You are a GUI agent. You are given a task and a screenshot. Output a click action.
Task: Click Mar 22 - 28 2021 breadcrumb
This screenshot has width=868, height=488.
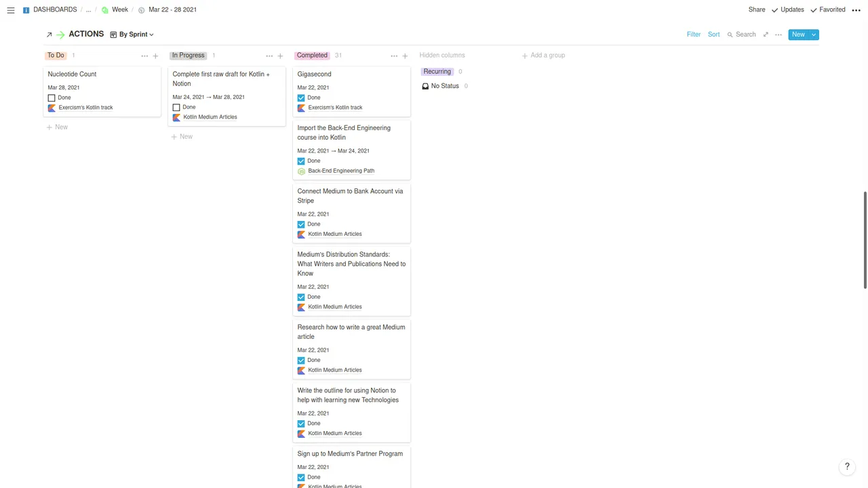coord(172,10)
